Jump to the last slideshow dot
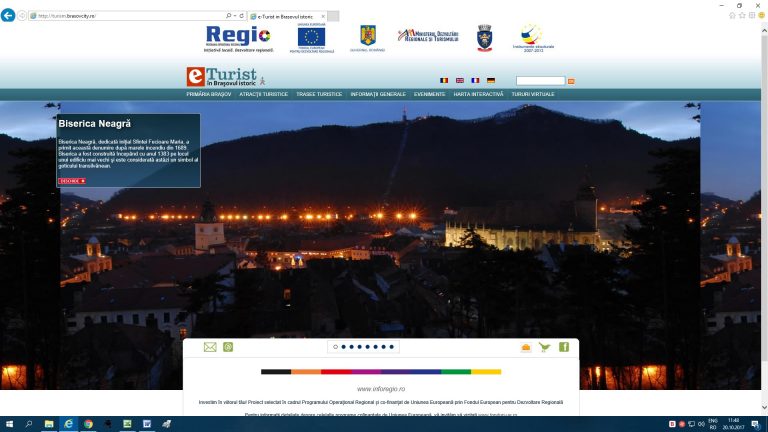768x432 pixels. tap(393, 347)
